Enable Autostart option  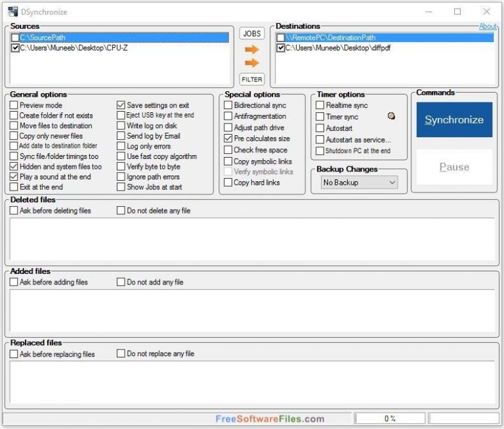point(320,128)
